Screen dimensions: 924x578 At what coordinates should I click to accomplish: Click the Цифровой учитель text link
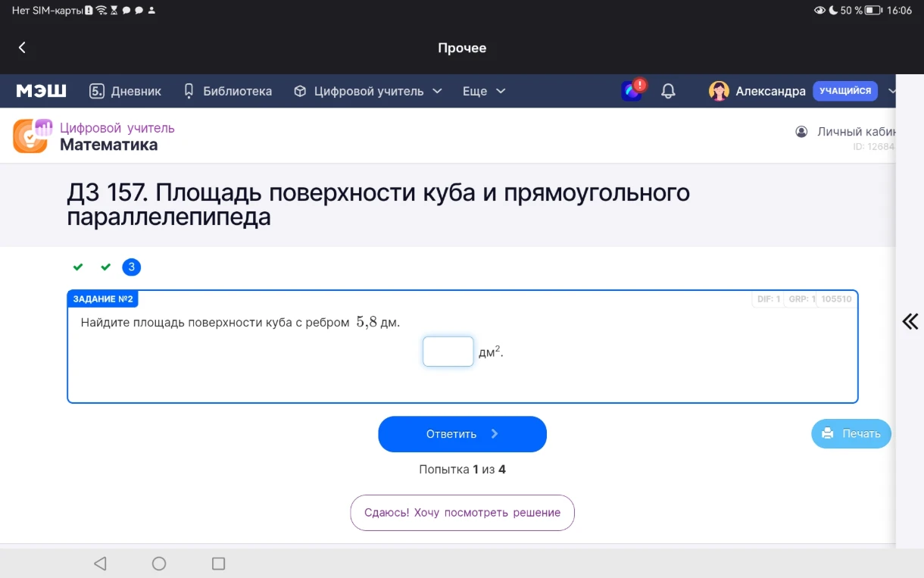(117, 128)
